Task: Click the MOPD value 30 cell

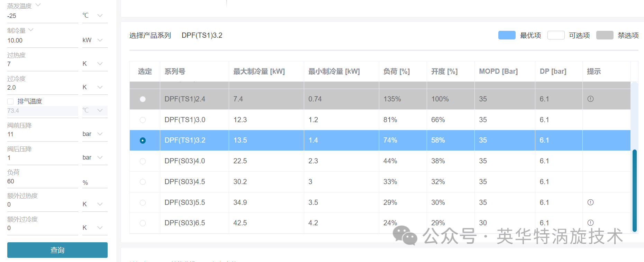Action: [505, 223]
